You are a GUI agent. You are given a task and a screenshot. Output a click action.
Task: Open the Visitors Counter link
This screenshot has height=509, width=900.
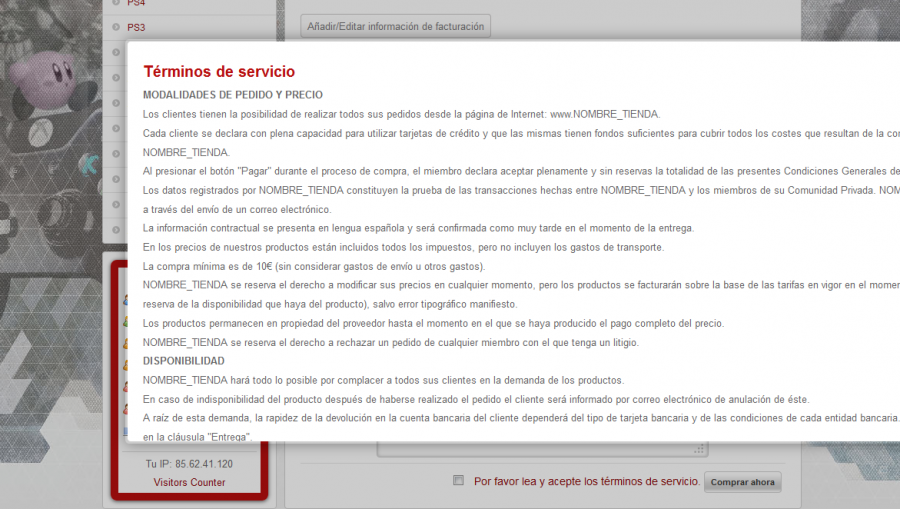pos(189,483)
